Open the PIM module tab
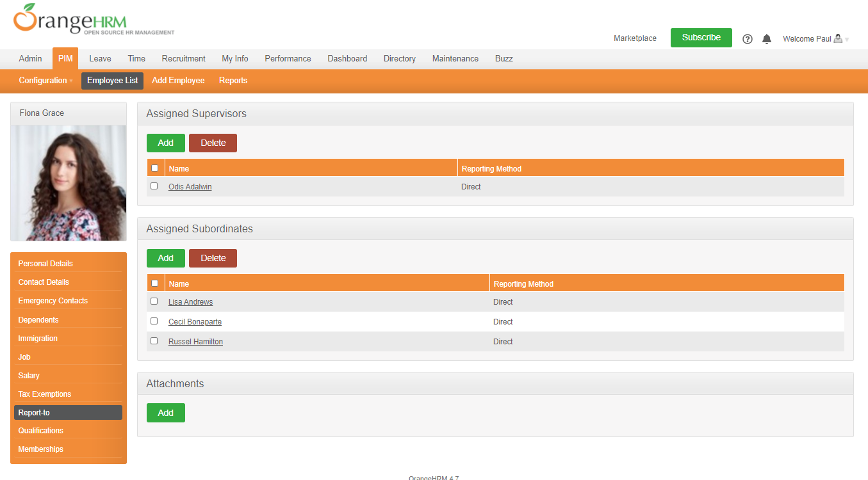Image resolution: width=868 pixels, height=480 pixels. click(65, 58)
